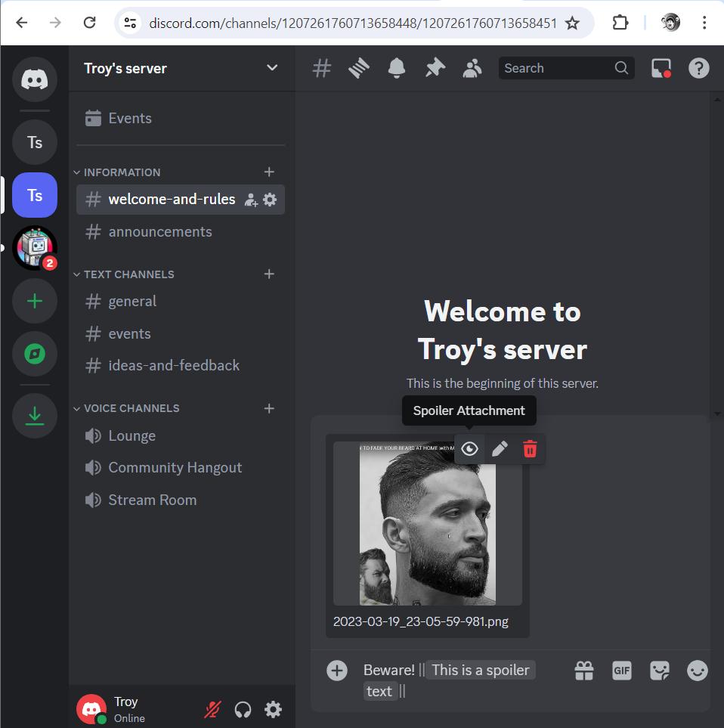724x728 pixels.
Task: Join the Lounge voice channel
Action: click(x=131, y=435)
